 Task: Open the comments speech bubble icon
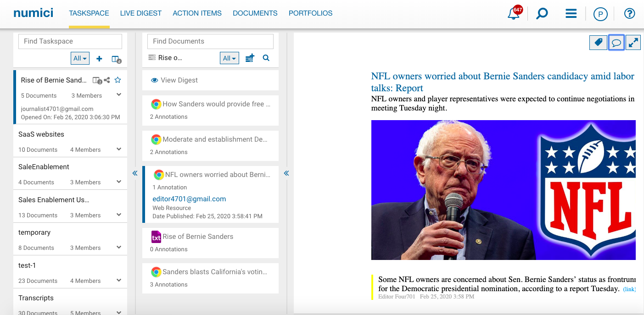[616, 43]
